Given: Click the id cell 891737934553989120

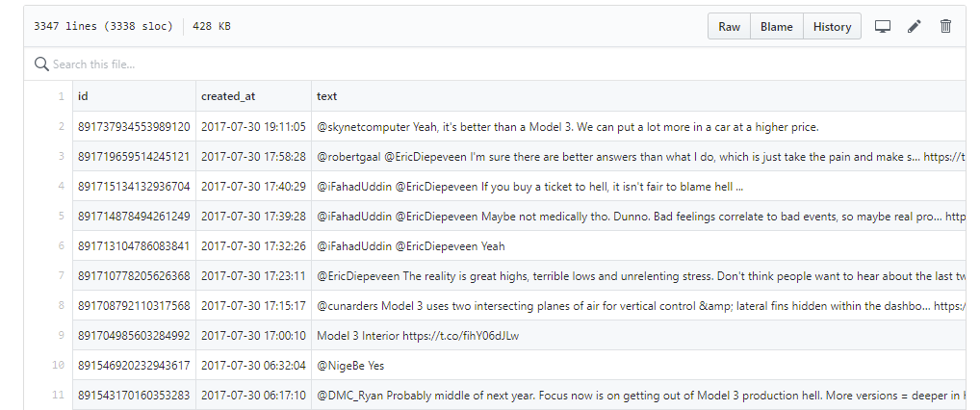Looking at the screenshot, I should click(x=134, y=127).
